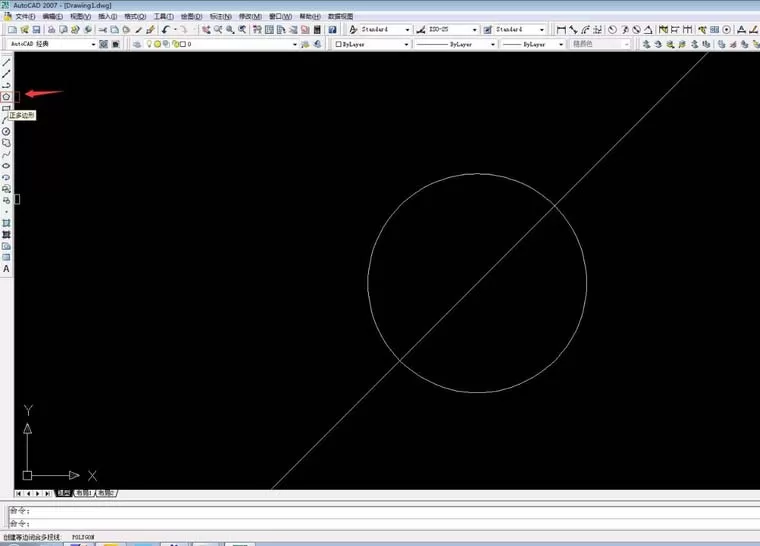This screenshot has height=546, width=760.
Task: Expand the AutoCAD workspace dropdown
Action: click(x=52, y=44)
